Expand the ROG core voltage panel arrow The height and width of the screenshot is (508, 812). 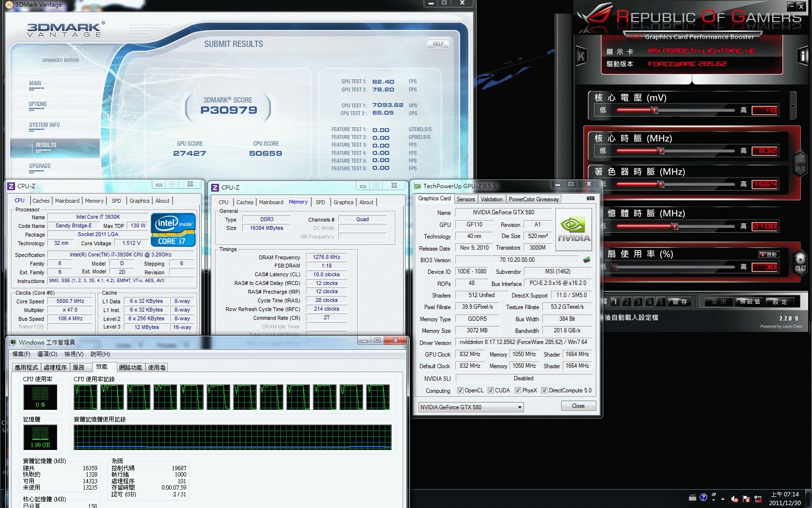(793, 106)
